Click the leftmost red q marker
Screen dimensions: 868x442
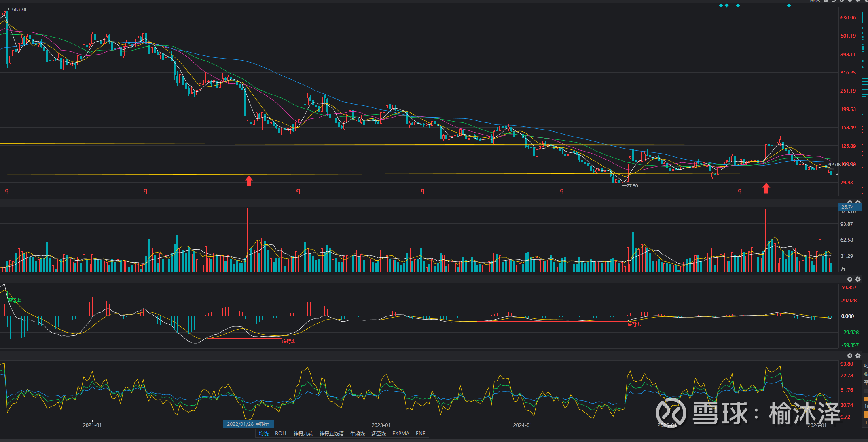[7, 190]
